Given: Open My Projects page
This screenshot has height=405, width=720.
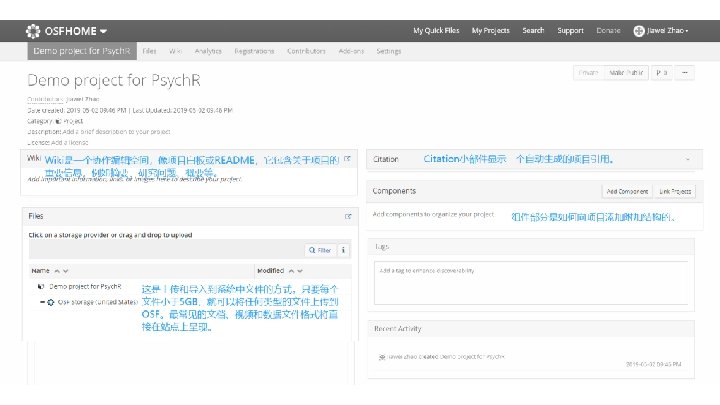Looking at the screenshot, I should tap(490, 30).
